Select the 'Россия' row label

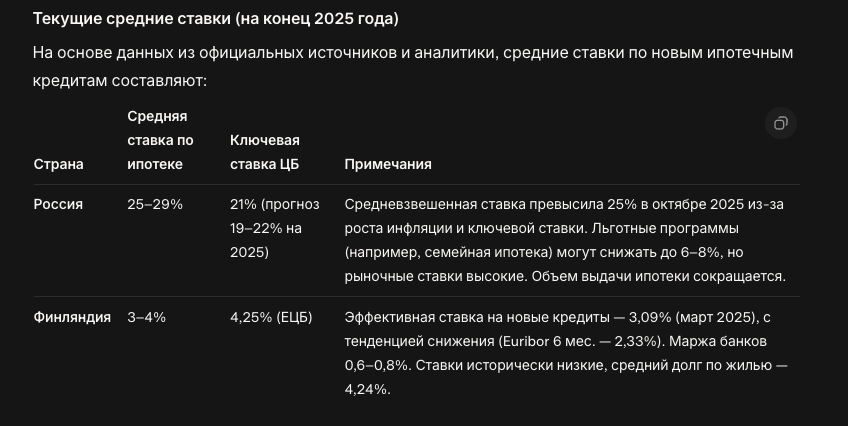click(x=58, y=204)
